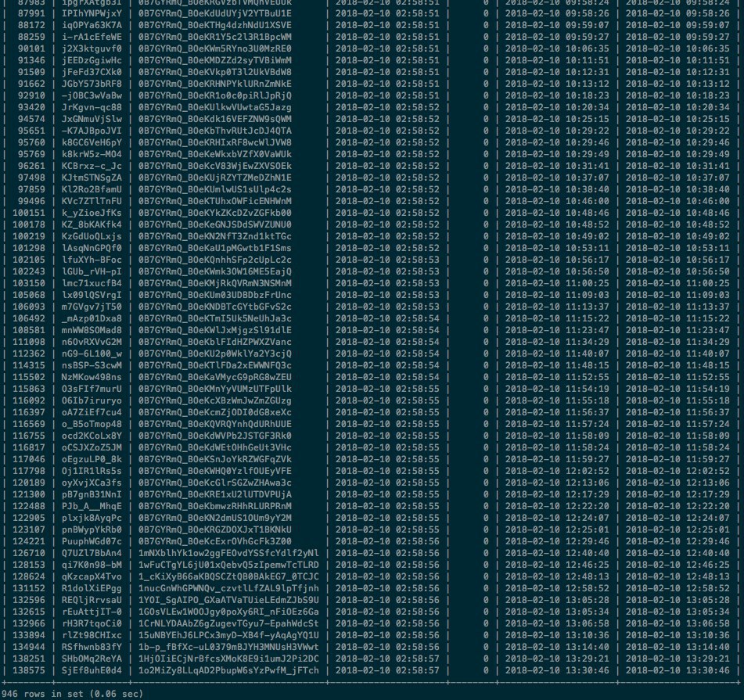Select the code plxjk8AyqPc
The height and width of the screenshot is (700, 744).
pos(92,519)
